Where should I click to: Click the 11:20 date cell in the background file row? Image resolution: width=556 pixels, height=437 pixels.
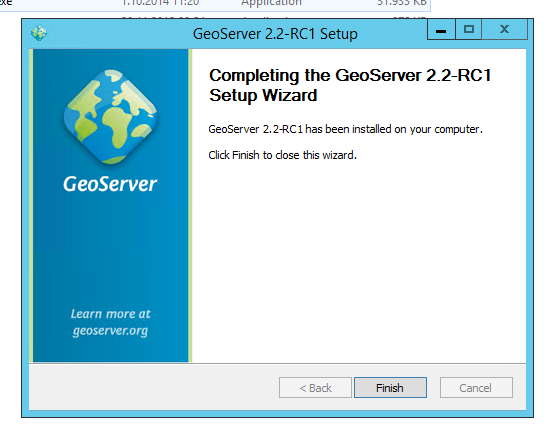click(x=160, y=3)
